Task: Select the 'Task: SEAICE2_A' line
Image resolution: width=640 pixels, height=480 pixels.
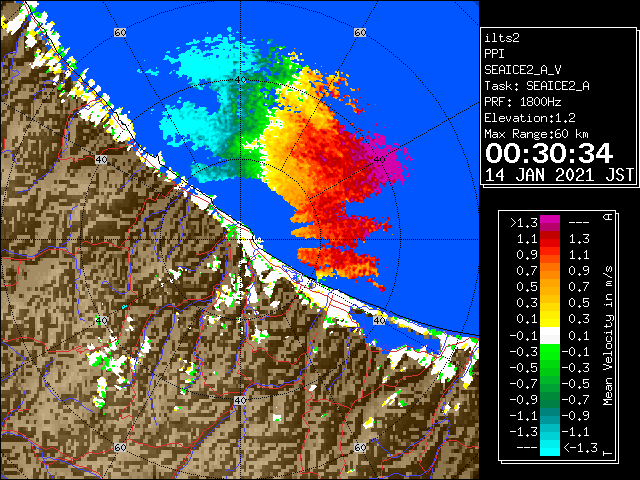Action: (537, 86)
